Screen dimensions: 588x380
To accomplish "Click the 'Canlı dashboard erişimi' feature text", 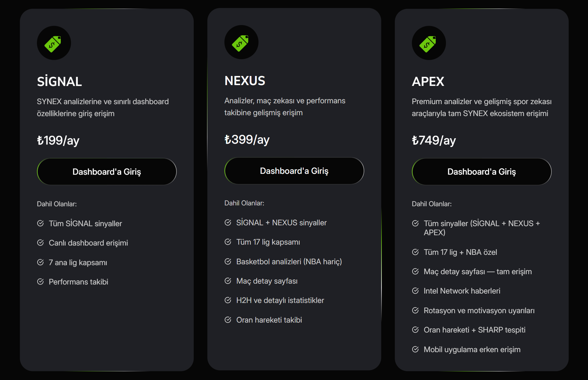I will [x=88, y=243].
